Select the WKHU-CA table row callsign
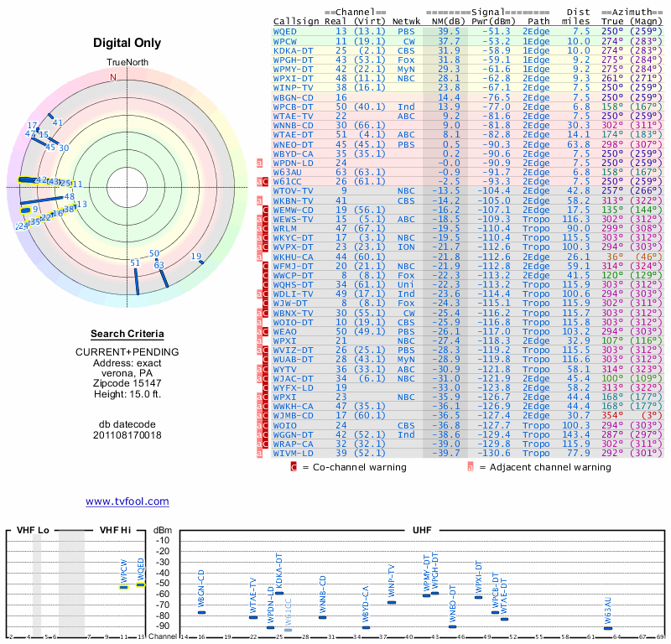The height and width of the screenshot is (644, 671). tap(293, 257)
